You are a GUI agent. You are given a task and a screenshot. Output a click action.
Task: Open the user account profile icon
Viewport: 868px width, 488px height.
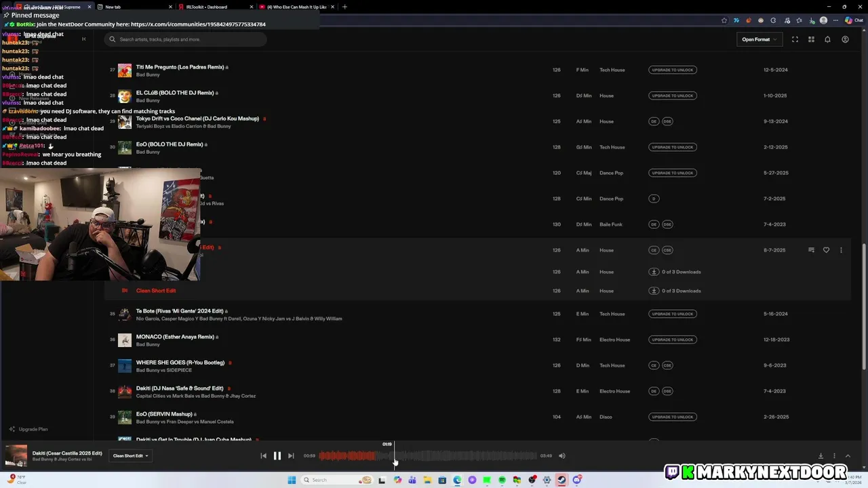tap(845, 39)
